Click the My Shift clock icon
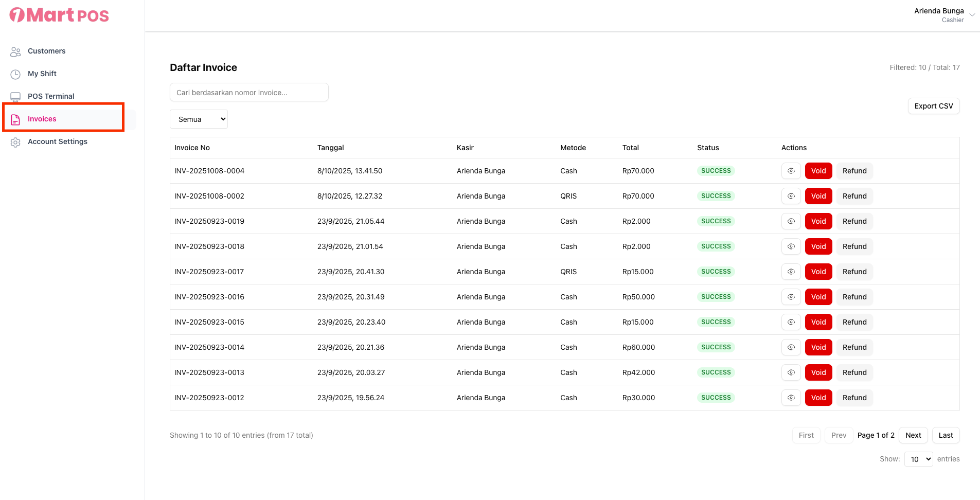980x500 pixels. click(x=15, y=74)
